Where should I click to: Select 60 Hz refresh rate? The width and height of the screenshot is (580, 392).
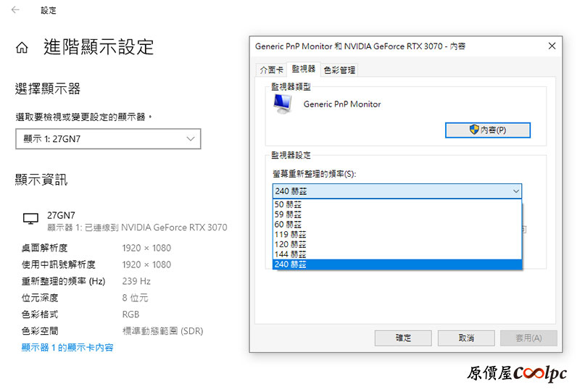point(397,225)
